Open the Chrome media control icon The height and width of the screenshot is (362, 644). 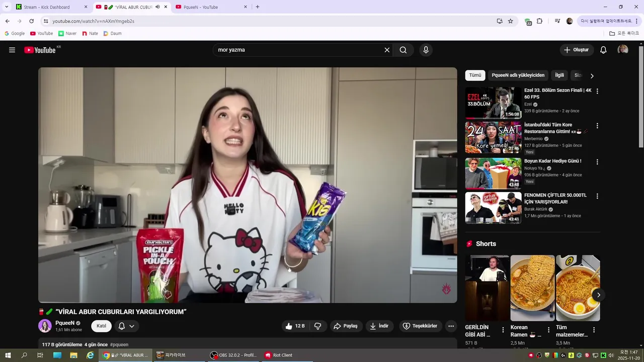(557, 21)
